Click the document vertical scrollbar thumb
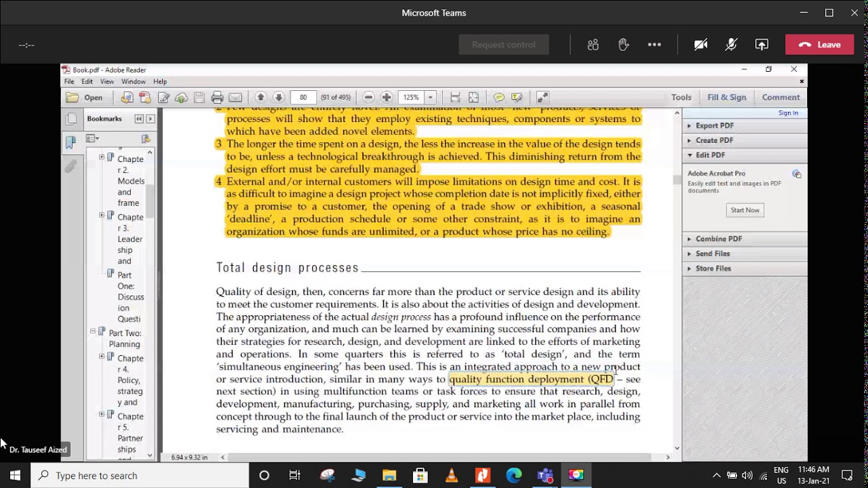Image resolution: width=868 pixels, height=488 pixels. pyautogui.click(x=676, y=180)
